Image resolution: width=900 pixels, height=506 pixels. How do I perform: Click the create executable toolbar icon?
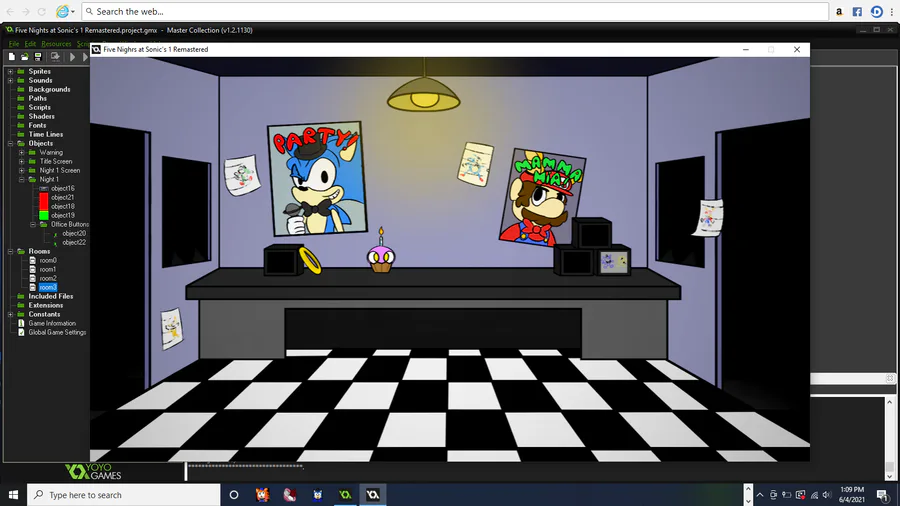pos(55,57)
